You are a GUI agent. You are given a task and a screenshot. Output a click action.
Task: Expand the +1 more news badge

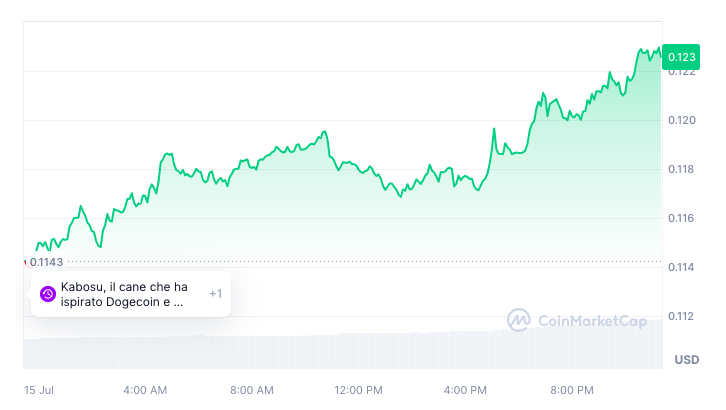pos(215,294)
